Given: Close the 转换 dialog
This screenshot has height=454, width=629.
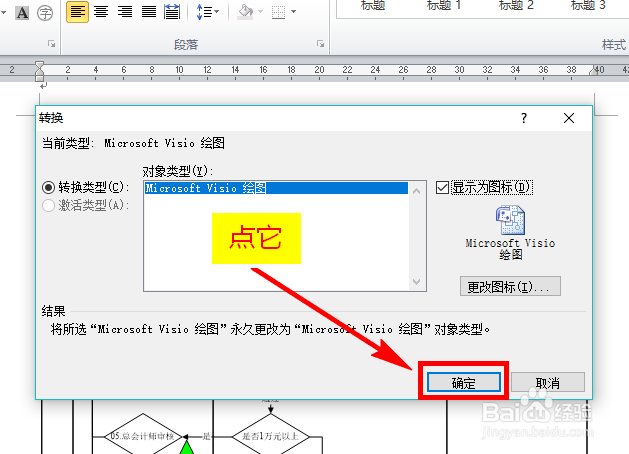Looking at the screenshot, I should coord(569,118).
